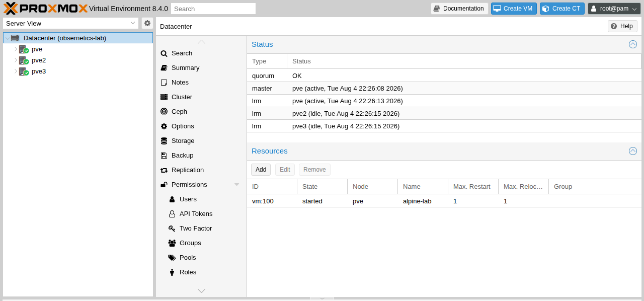Viewport: 644px width, 301px height.
Task: Sort by the State column header
Action: [322, 187]
